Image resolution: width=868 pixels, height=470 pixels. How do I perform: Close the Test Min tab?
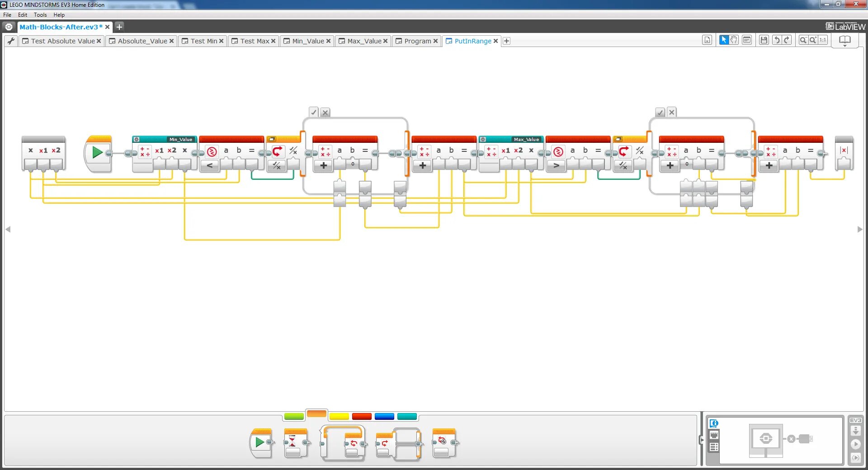click(221, 41)
